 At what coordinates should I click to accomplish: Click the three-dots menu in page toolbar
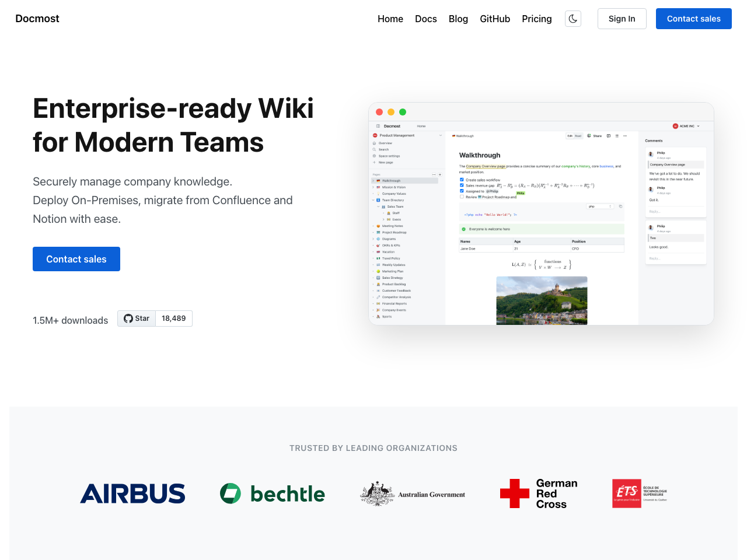tap(625, 136)
